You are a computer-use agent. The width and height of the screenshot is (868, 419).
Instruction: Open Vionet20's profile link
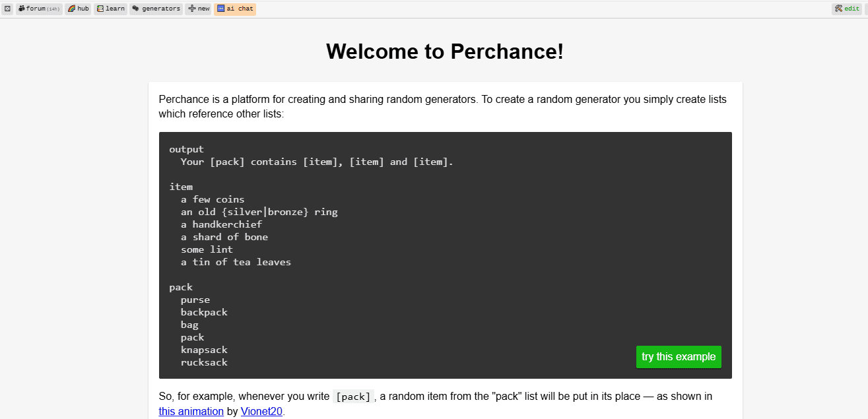pos(261,411)
